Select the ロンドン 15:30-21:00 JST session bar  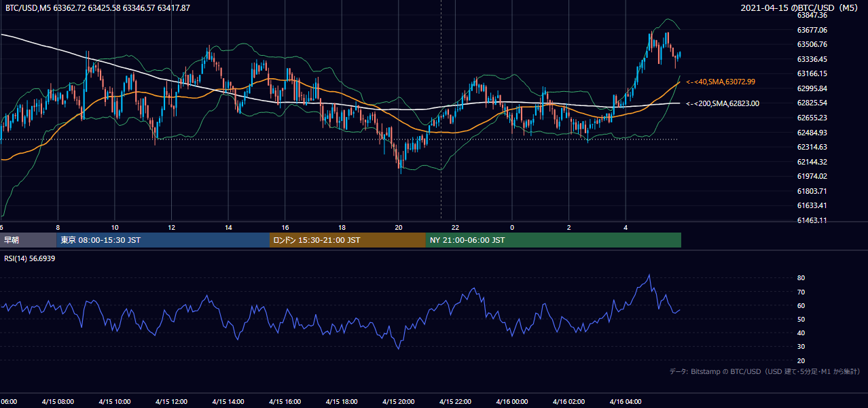[x=348, y=240]
